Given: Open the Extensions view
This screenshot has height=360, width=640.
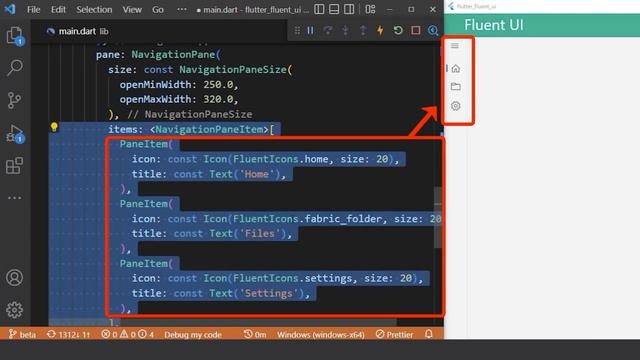Looking at the screenshot, I should 14,165.
